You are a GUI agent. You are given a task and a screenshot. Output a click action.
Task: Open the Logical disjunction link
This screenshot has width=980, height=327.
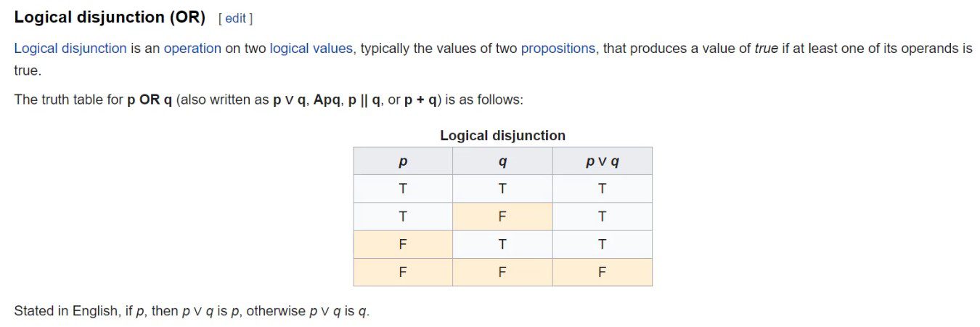[x=70, y=49]
